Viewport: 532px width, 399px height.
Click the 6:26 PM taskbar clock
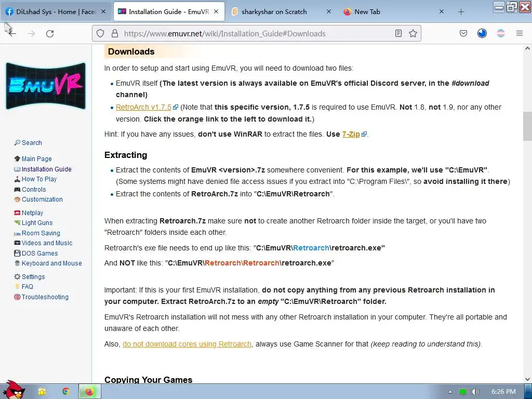point(503,392)
